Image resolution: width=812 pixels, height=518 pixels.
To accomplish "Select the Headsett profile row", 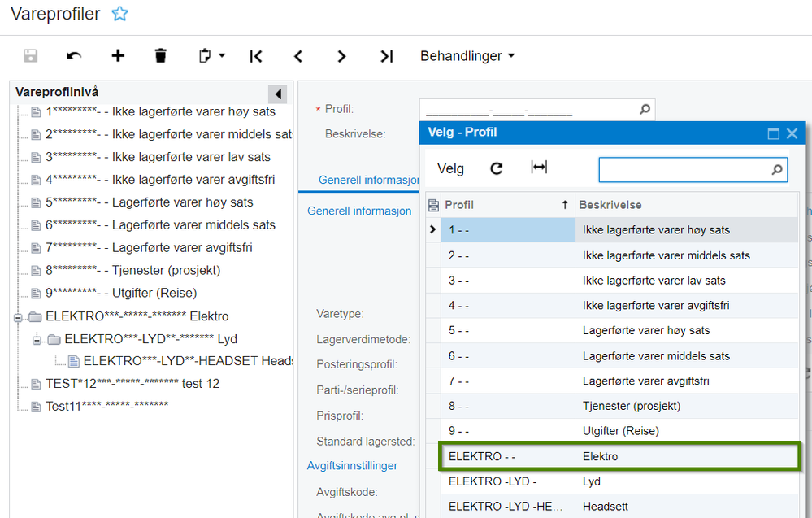I will pos(611,507).
